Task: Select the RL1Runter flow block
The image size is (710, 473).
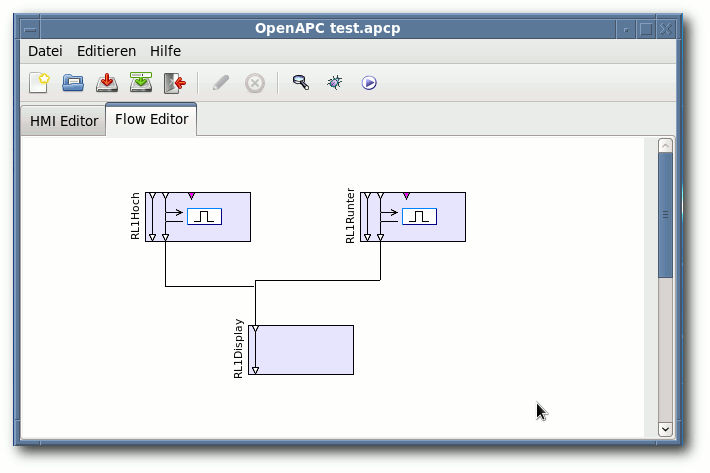Action: point(413,217)
